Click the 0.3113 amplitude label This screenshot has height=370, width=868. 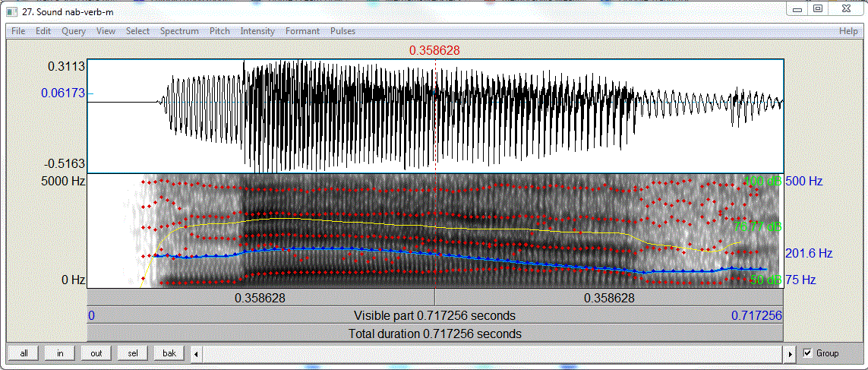pos(66,67)
